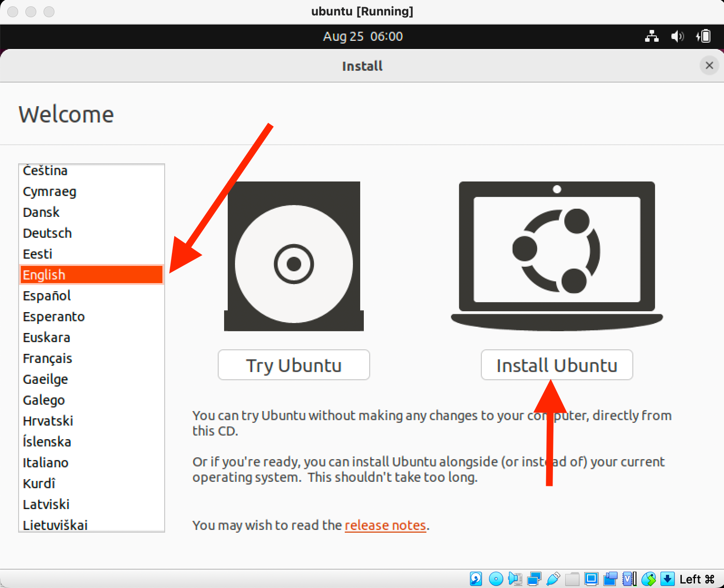Click the battery indicator in top bar
This screenshot has height=588, width=724.
coord(704,36)
